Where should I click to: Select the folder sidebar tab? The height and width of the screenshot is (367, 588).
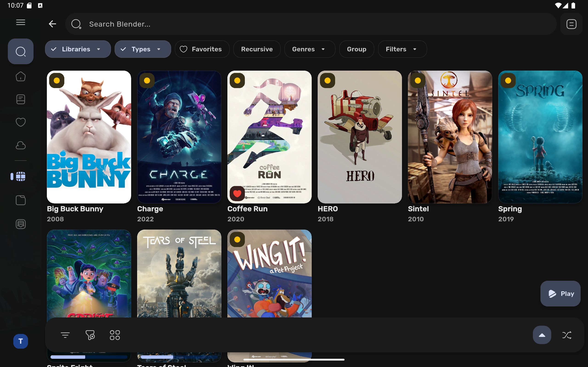[21, 200]
